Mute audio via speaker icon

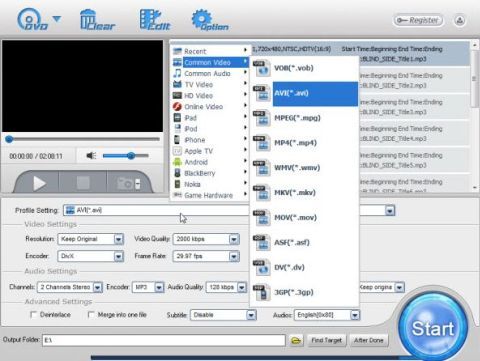click(x=91, y=156)
